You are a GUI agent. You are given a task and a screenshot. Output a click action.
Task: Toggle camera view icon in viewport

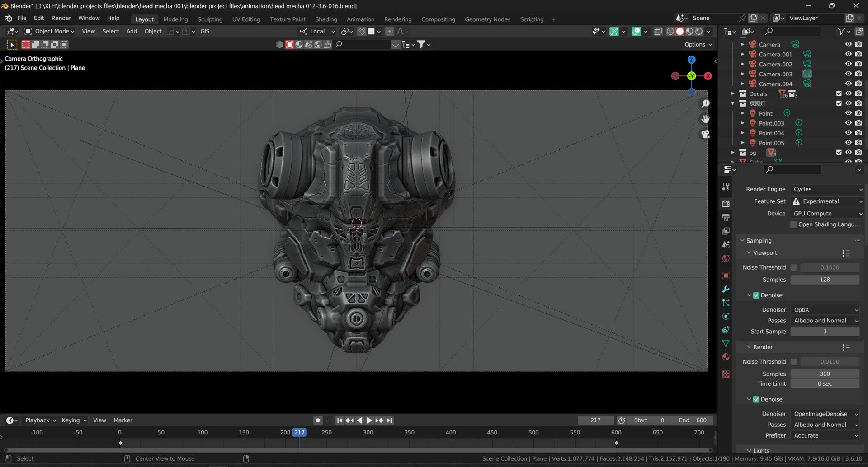coord(705,135)
